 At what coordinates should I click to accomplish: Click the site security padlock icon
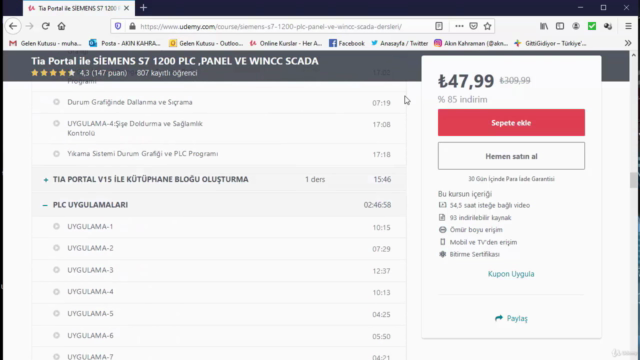(132, 26)
